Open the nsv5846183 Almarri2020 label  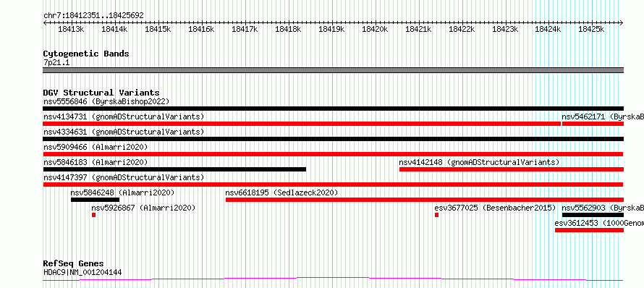[96, 162]
